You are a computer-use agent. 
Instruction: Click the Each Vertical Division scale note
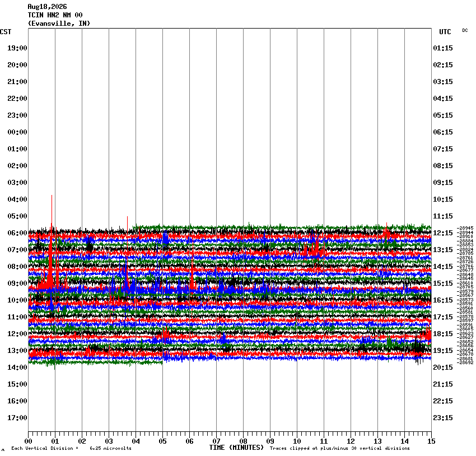click(x=71, y=448)
